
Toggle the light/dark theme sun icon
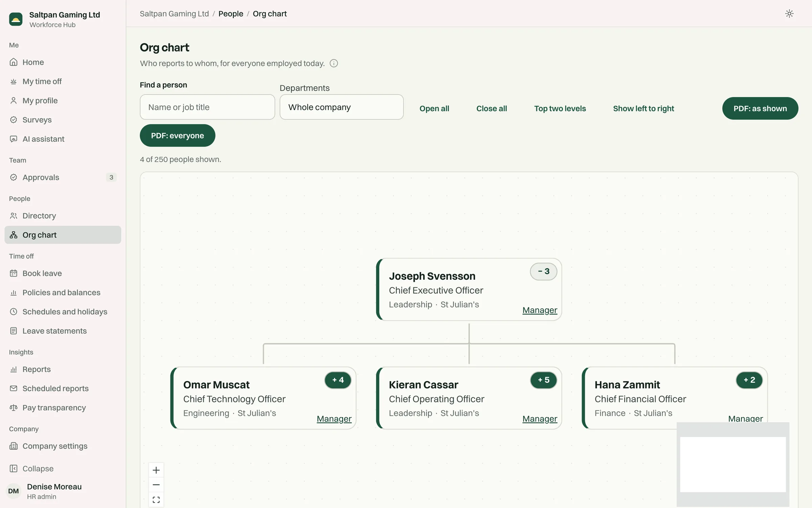789,14
